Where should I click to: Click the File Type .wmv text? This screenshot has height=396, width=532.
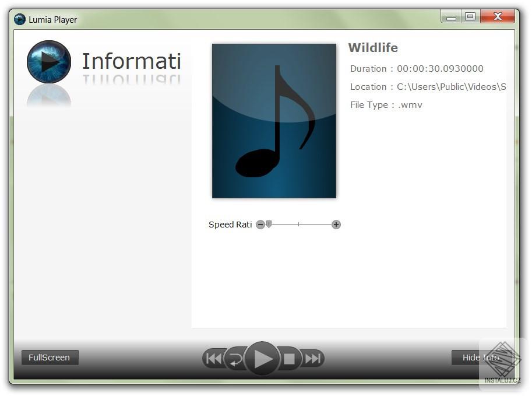(386, 105)
